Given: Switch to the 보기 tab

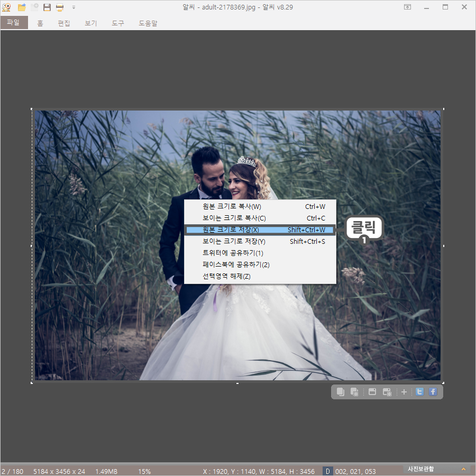Looking at the screenshot, I should coord(91,23).
